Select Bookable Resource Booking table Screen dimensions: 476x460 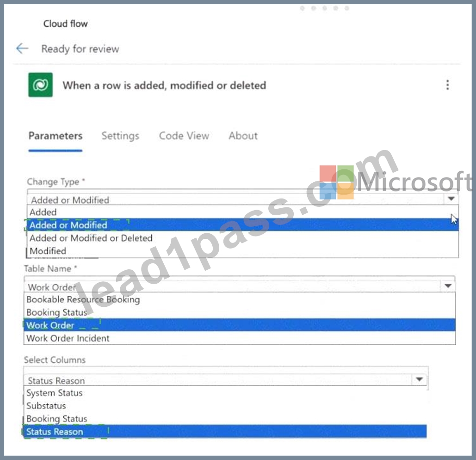click(240, 299)
